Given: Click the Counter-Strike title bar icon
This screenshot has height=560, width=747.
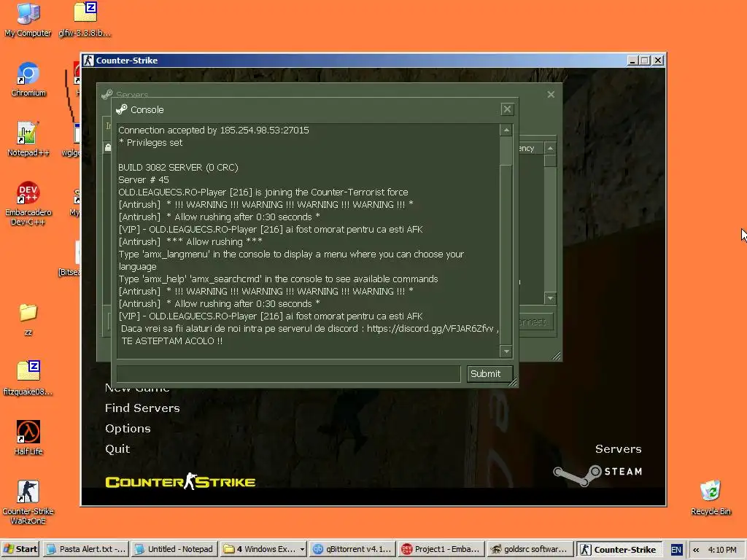Looking at the screenshot, I should [88, 61].
